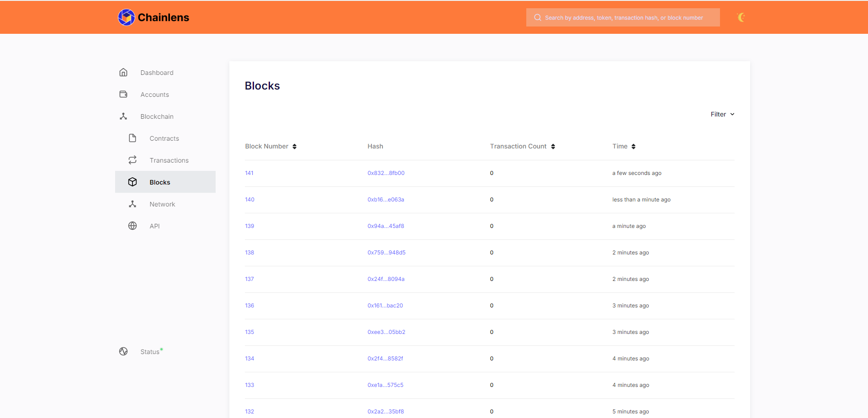
Task: Open block 132
Action: (249, 412)
